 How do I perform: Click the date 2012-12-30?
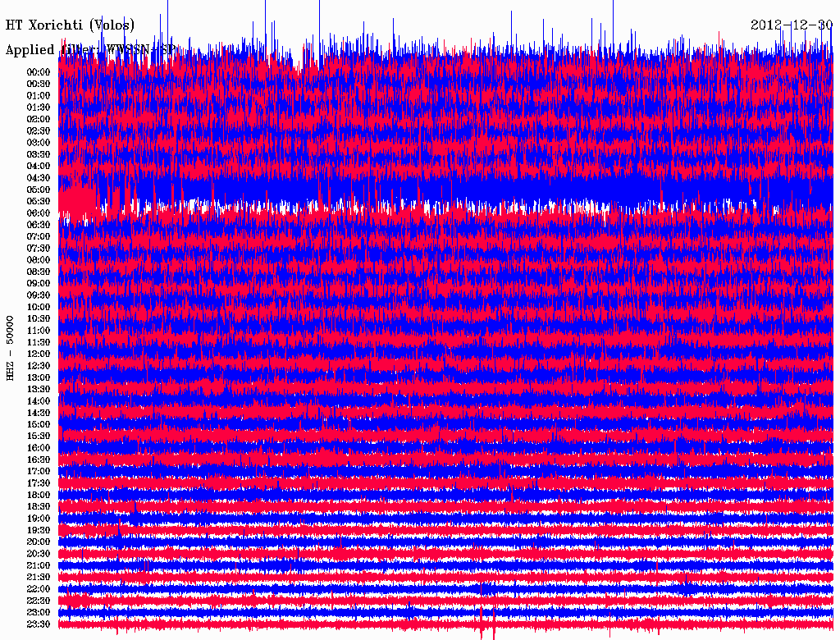click(792, 25)
